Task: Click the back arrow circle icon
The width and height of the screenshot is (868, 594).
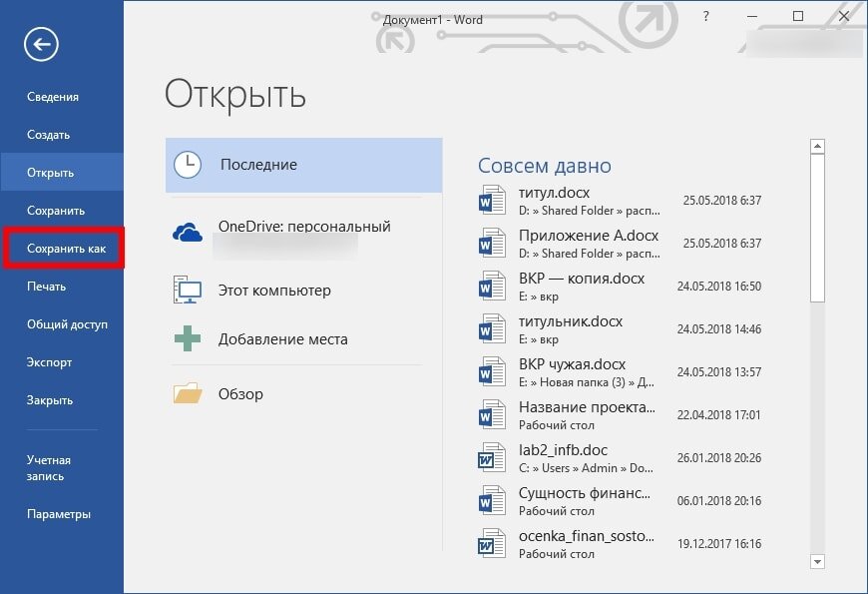Action: tap(41, 44)
